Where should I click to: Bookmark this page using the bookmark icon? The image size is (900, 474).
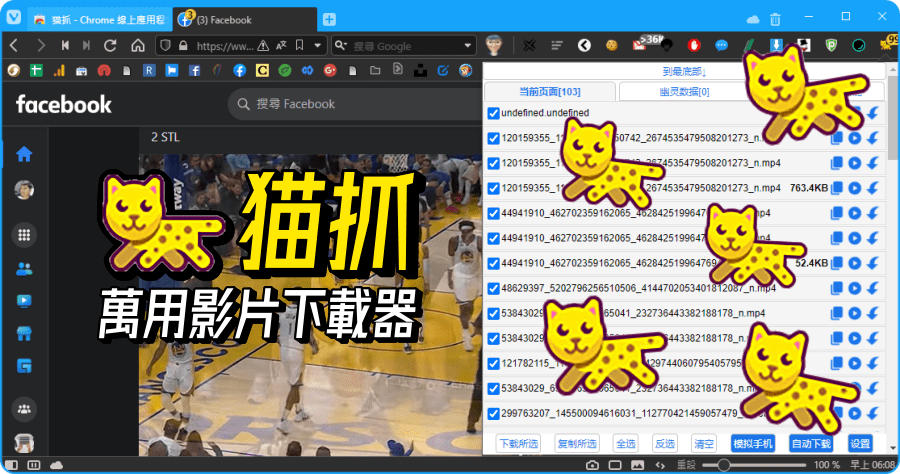pos(300,45)
